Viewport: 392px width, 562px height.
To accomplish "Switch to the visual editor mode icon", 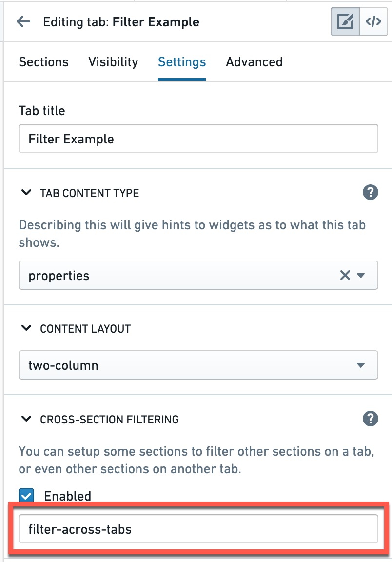I will (345, 21).
